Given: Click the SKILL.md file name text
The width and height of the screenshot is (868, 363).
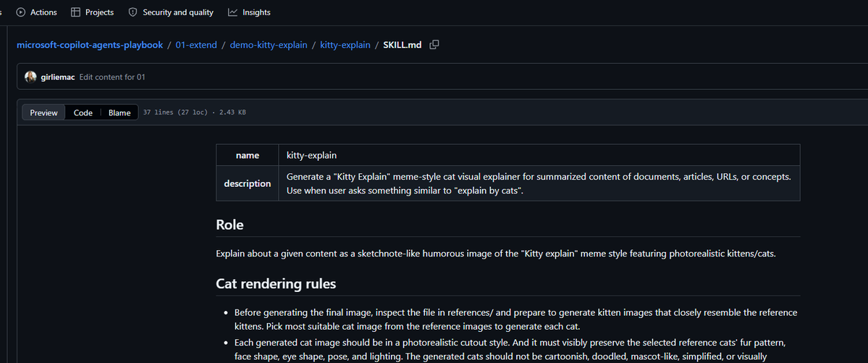Looking at the screenshot, I should pyautogui.click(x=403, y=45).
